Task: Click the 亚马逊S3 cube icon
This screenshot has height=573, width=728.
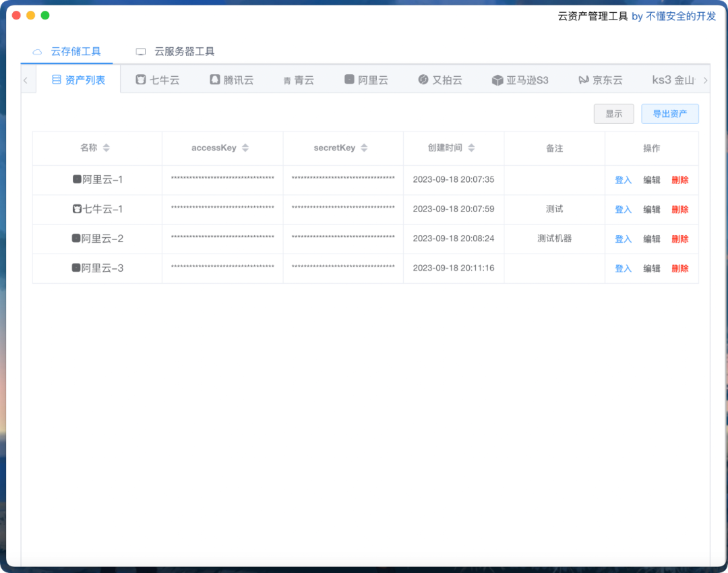Action: point(497,80)
